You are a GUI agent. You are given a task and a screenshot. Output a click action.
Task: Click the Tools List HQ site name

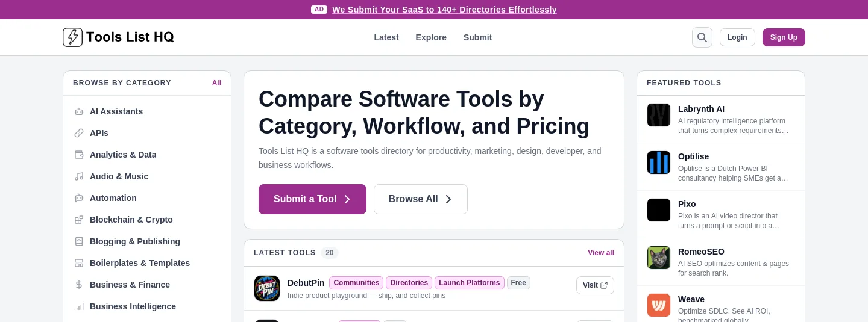[130, 37]
